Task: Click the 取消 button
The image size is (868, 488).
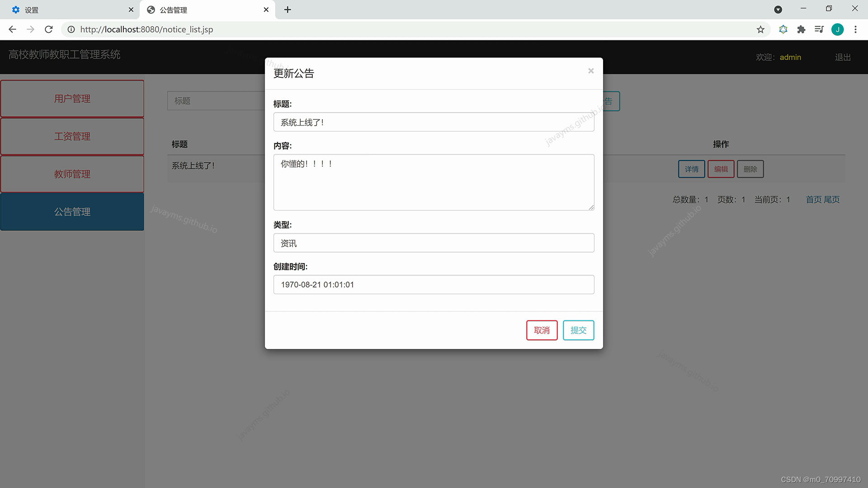Action: pyautogui.click(x=542, y=330)
